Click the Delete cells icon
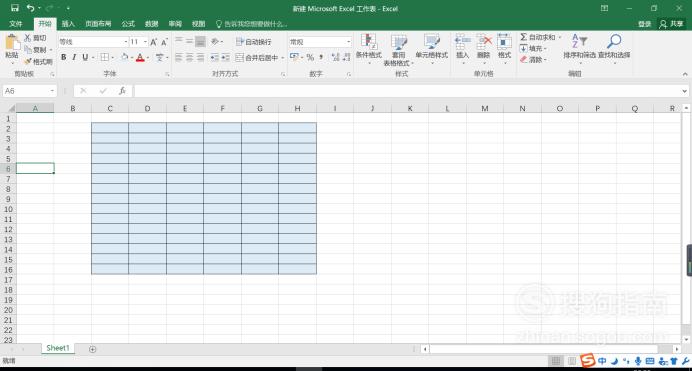This screenshot has height=371, width=692. click(484, 41)
